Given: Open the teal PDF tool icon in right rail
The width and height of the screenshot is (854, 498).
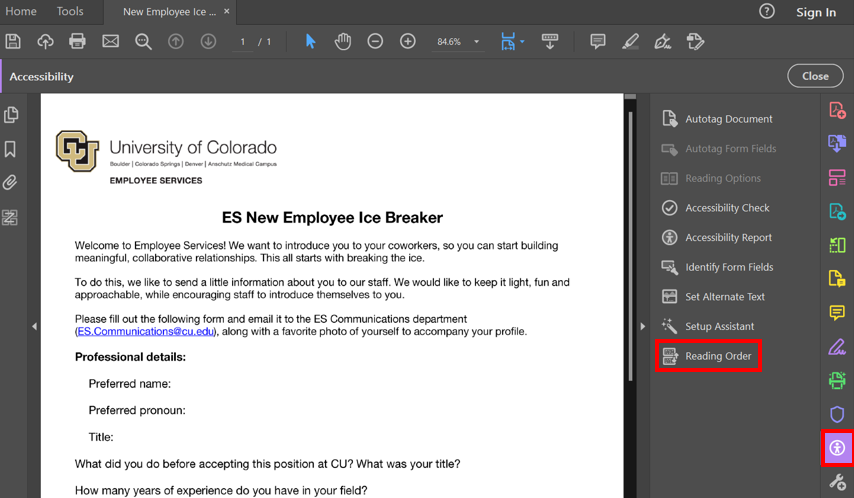Looking at the screenshot, I should 837,211.
